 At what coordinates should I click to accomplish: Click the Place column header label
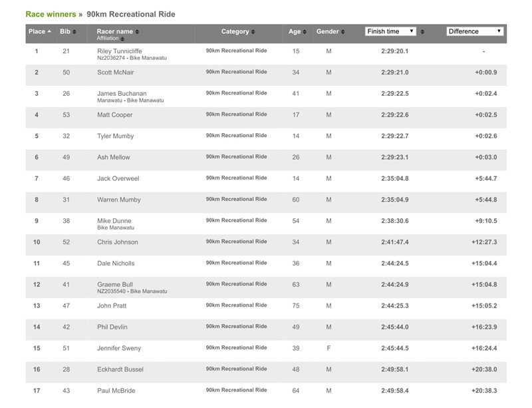click(x=37, y=32)
